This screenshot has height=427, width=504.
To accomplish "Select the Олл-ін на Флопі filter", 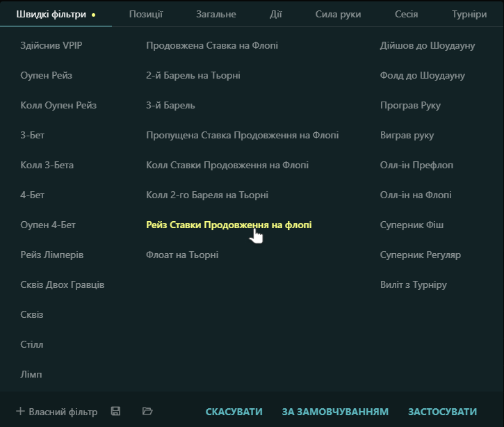I will 416,195.
